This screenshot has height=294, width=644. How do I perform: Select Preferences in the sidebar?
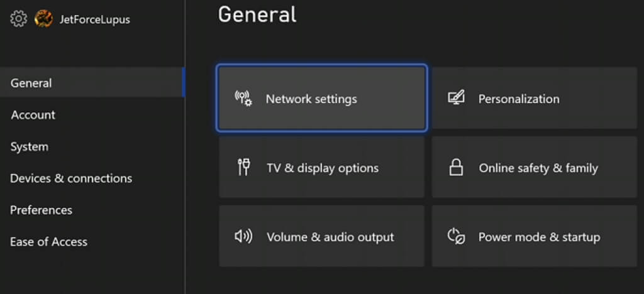click(x=41, y=210)
